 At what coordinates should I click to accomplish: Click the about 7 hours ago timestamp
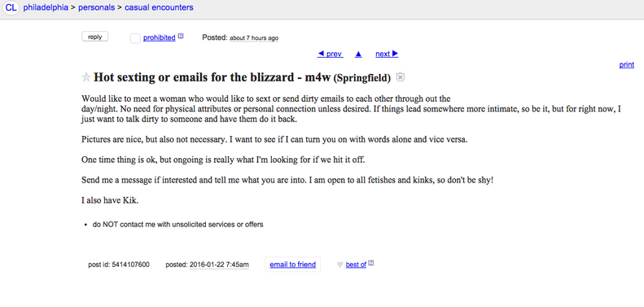pyautogui.click(x=254, y=38)
